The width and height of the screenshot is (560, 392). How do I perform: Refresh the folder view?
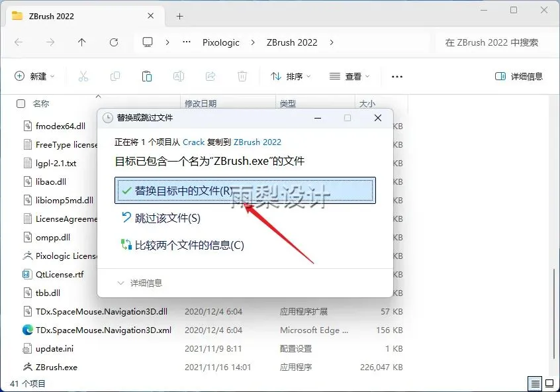click(114, 42)
